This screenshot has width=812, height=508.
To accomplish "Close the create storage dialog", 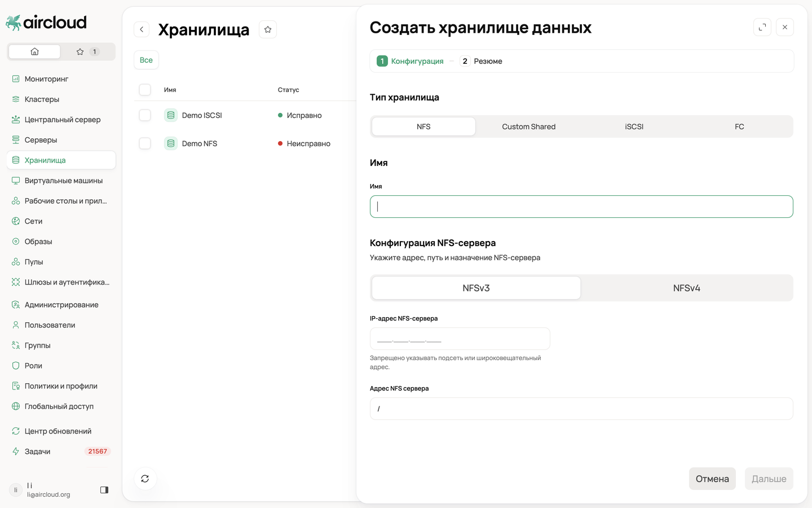I will click(x=785, y=27).
